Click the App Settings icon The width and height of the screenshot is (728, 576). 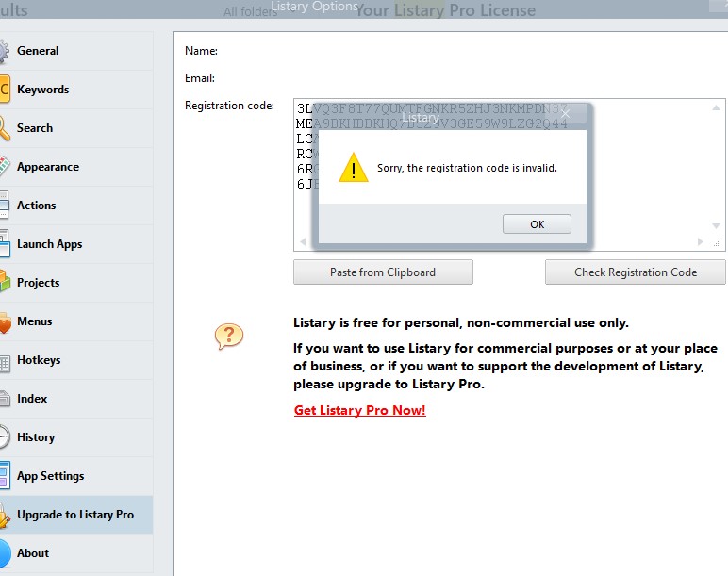[x=5, y=475]
